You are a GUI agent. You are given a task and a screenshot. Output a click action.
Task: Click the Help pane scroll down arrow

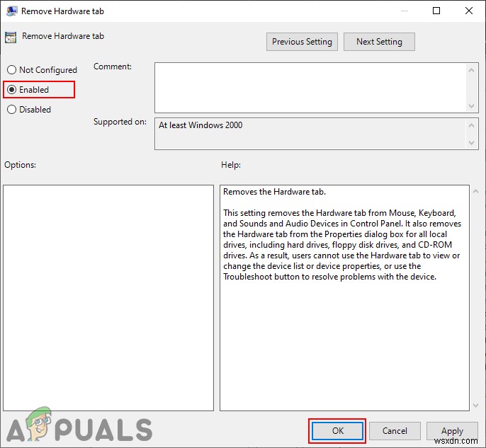click(x=476, y=406)
